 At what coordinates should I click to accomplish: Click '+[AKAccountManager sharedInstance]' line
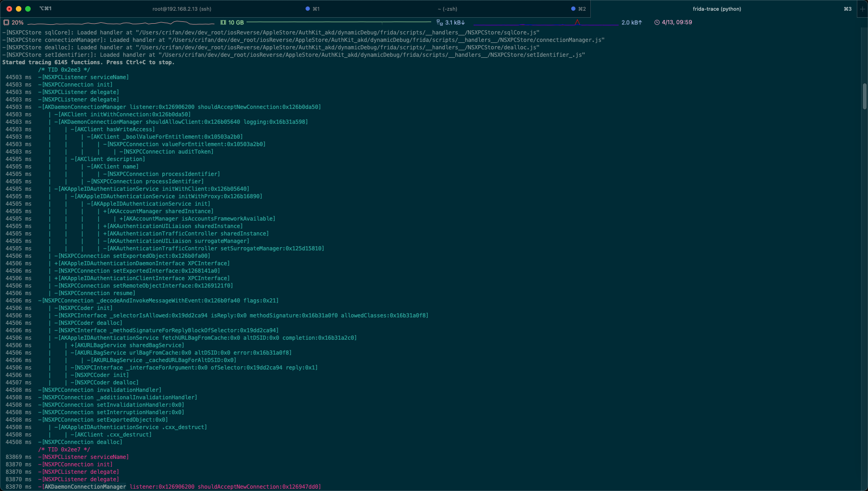coord(159,211)
